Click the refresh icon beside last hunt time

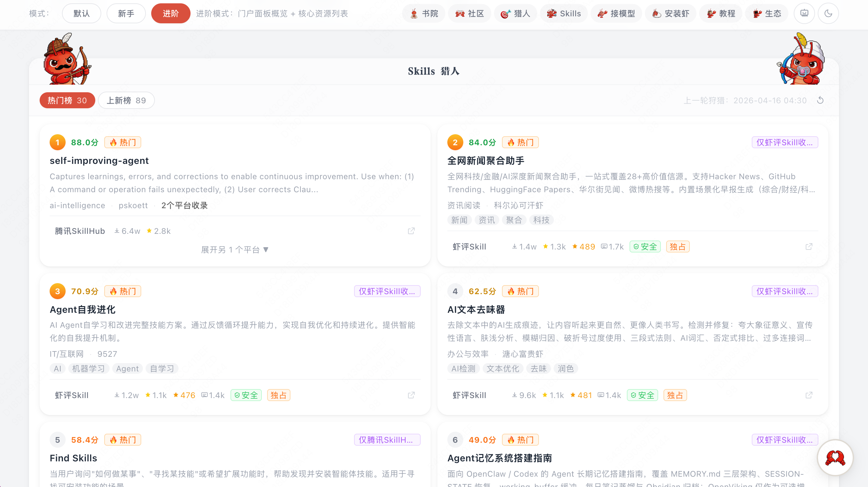820,100
